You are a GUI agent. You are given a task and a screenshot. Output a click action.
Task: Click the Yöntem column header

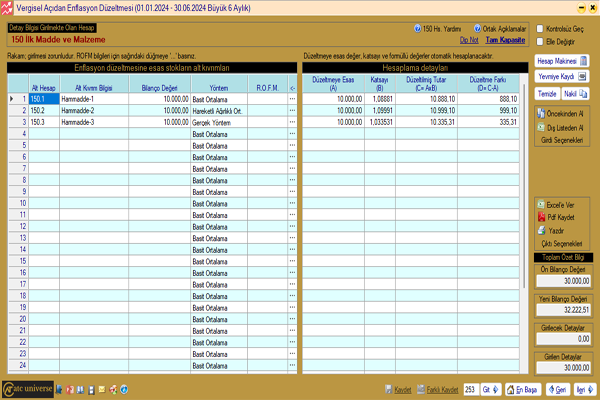(x=219, y=84)
